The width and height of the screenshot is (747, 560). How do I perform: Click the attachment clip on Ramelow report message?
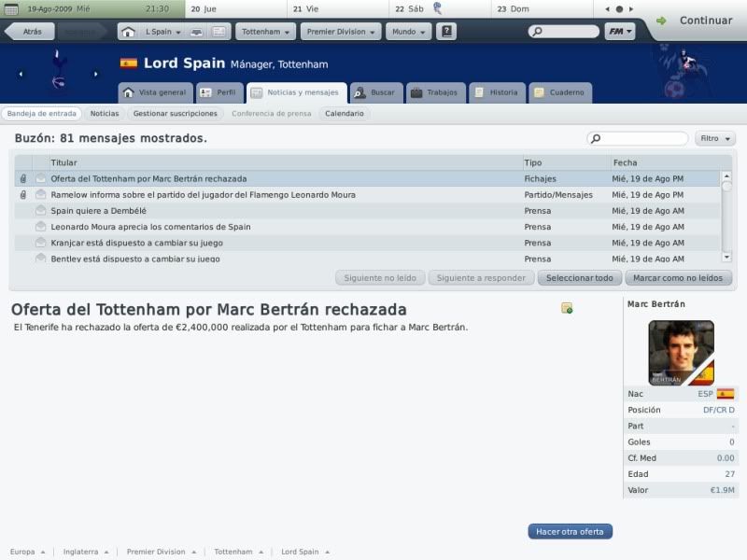point(22,195)
